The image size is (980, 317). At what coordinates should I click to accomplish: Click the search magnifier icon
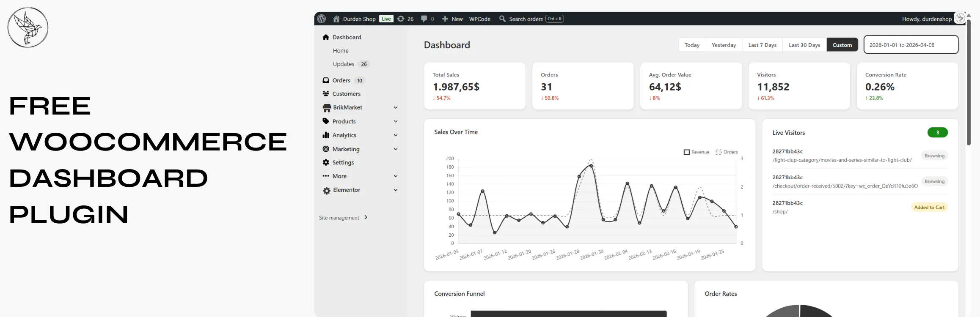(502, 19)
